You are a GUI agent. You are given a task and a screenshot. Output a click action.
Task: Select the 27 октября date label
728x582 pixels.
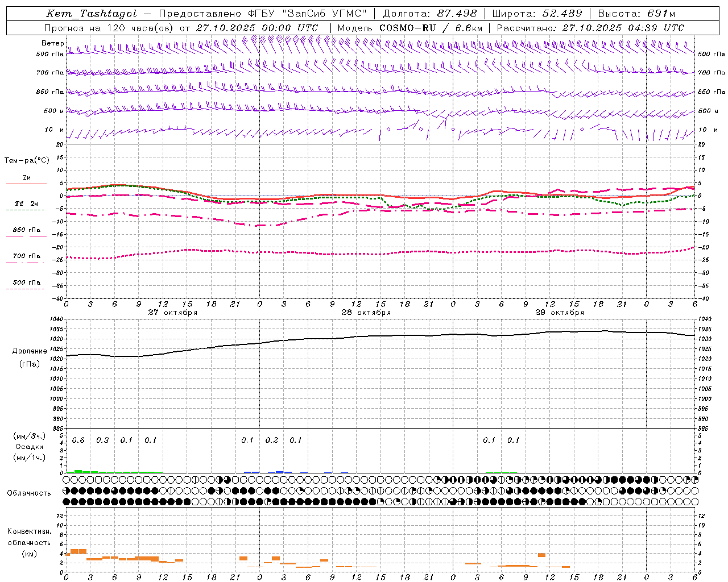point(173,313)
